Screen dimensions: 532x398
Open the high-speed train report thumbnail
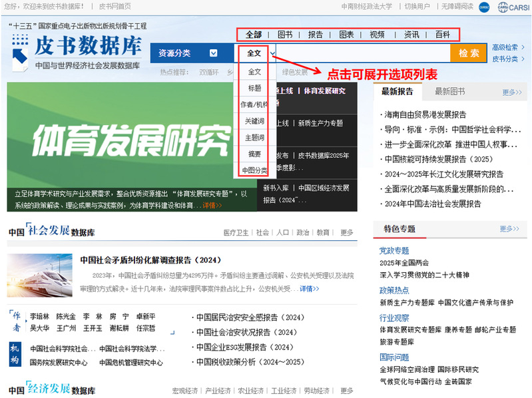click(x=39, y=275)
